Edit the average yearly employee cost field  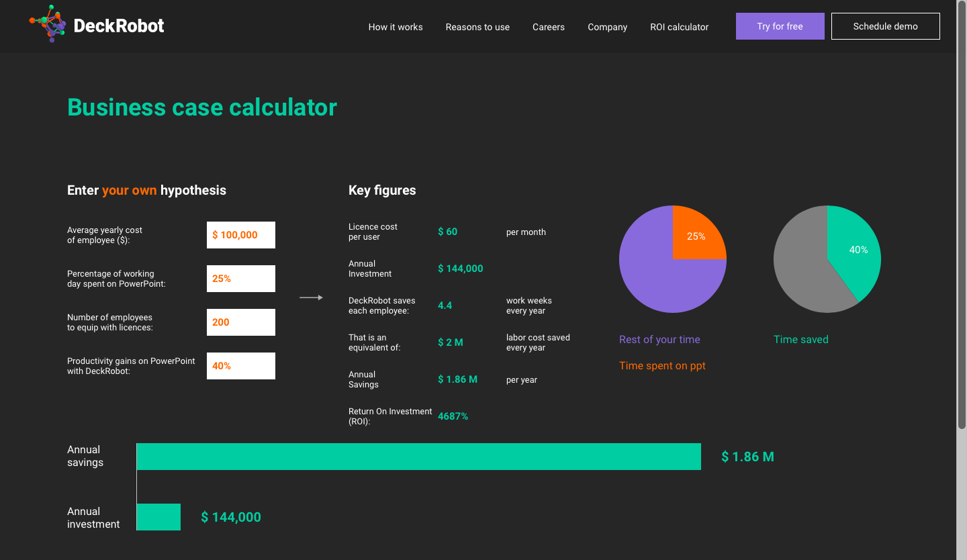coord(241,235)
